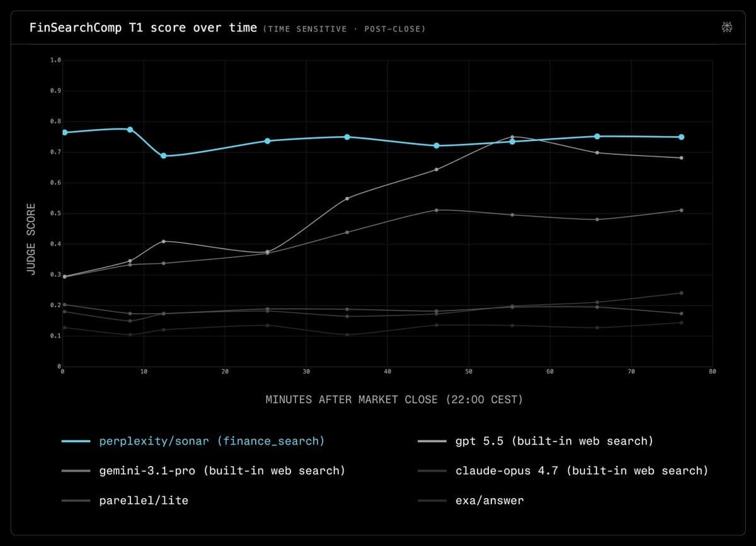The height and width of the screenshot is (546, 756).
Task: Select the perplexity/sonar (finance_search) legend entry
Action: [193, 441]
